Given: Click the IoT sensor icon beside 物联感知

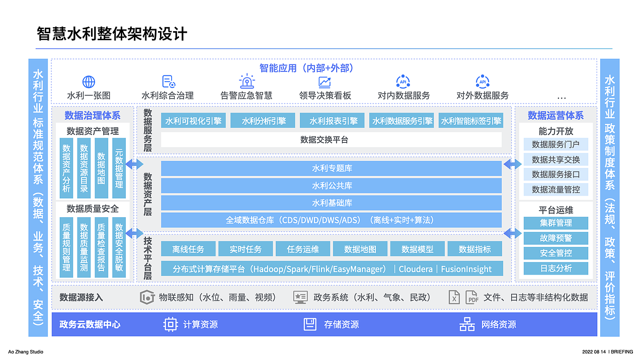Looking at the screenshot, I should pos(147,297).
